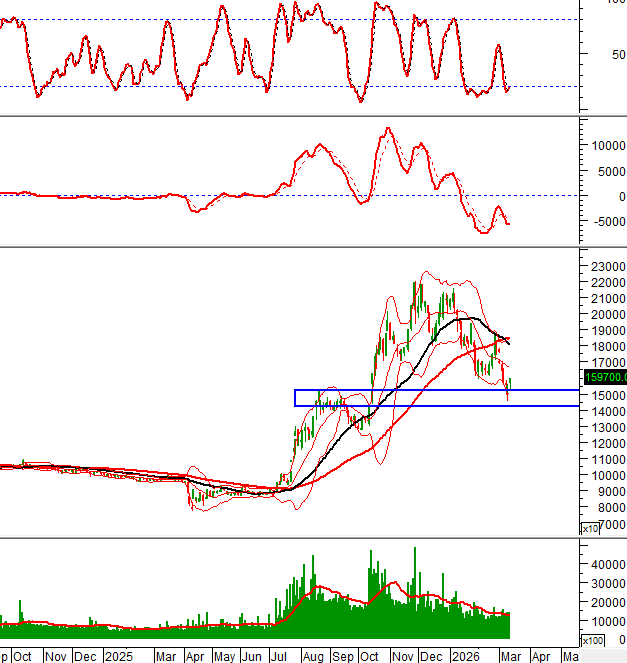Viewport: 627px width, 663px height.
Task: Click the green current price label 159700
Action: coord(603,377)
